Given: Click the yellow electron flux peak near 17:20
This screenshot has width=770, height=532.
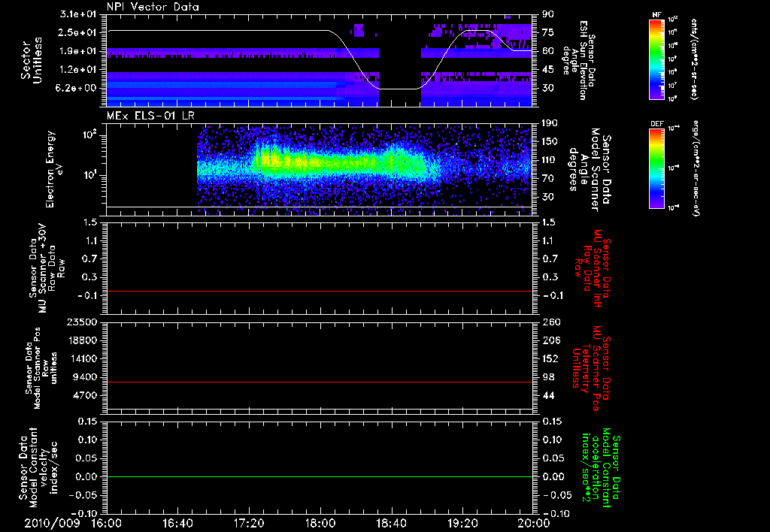Looking at the screenshot, I should (267, 160).
